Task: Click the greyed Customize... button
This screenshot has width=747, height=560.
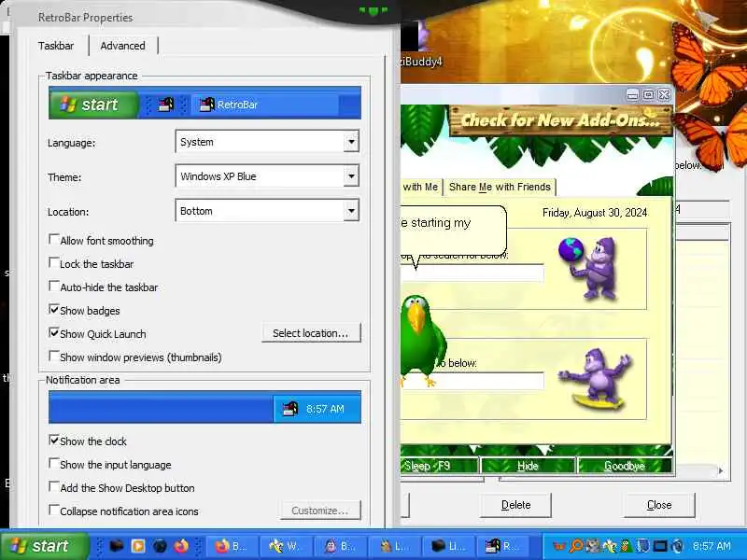Action: click(x=320, y=511)
